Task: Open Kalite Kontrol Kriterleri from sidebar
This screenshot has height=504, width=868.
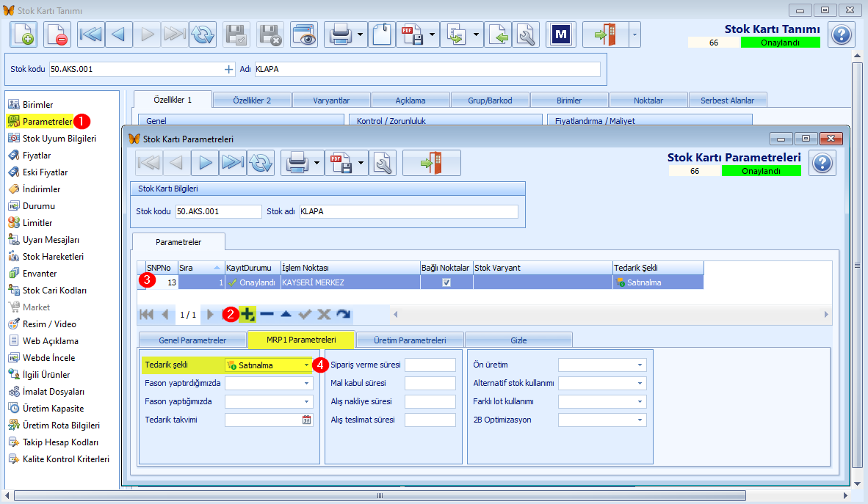Action: [66, 459]
